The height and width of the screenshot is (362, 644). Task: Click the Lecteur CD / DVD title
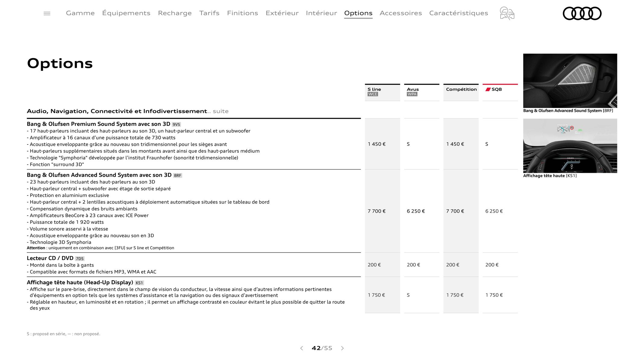click(x=50, y=258)
